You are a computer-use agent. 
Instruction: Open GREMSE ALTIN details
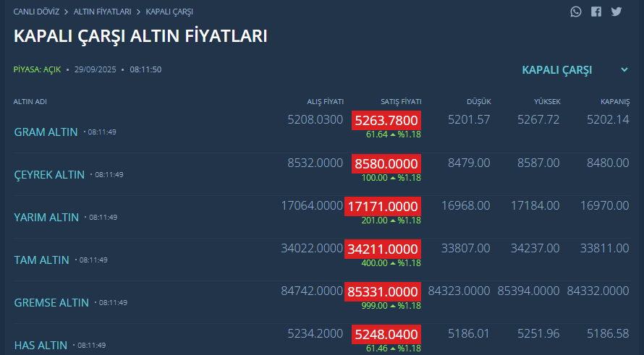click(51, 303)
